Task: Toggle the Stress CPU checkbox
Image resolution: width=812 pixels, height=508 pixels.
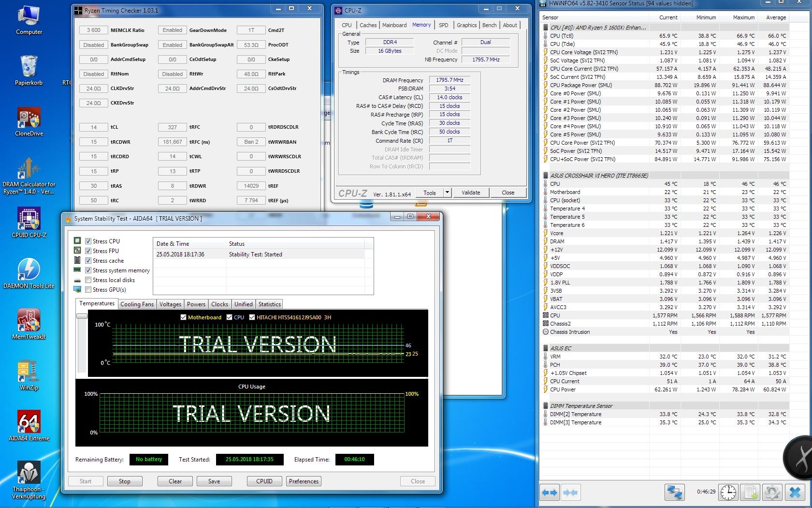Action: [x=88, y=241]
